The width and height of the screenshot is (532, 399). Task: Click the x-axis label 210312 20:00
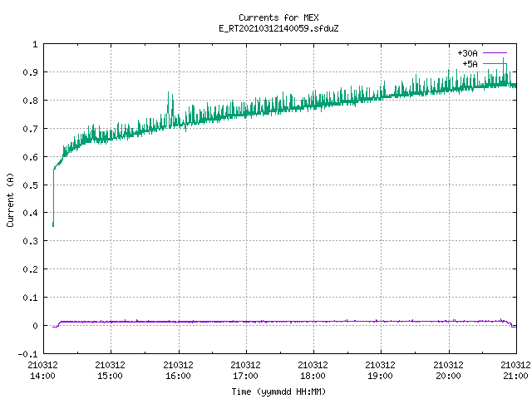[x=448, y=370]
